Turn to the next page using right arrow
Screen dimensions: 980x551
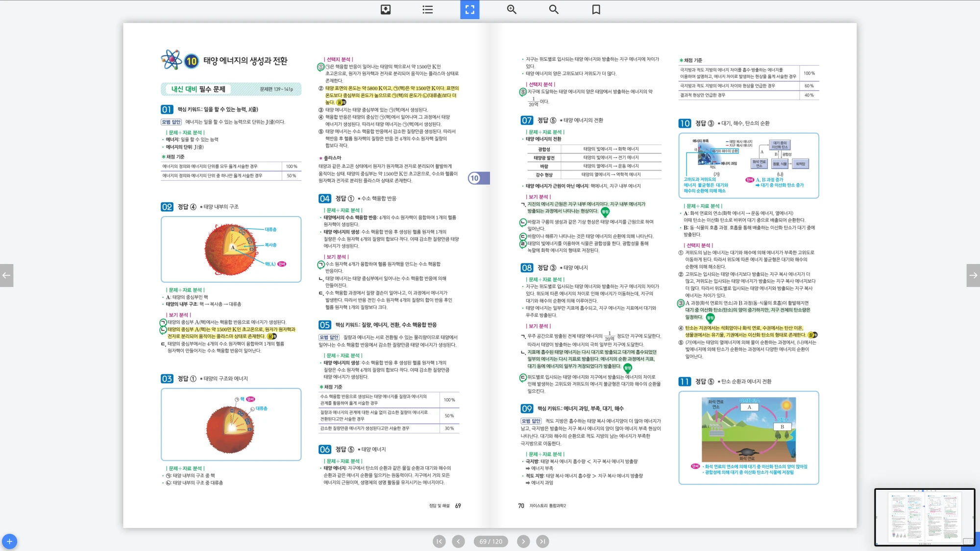[x=973, y=275]
